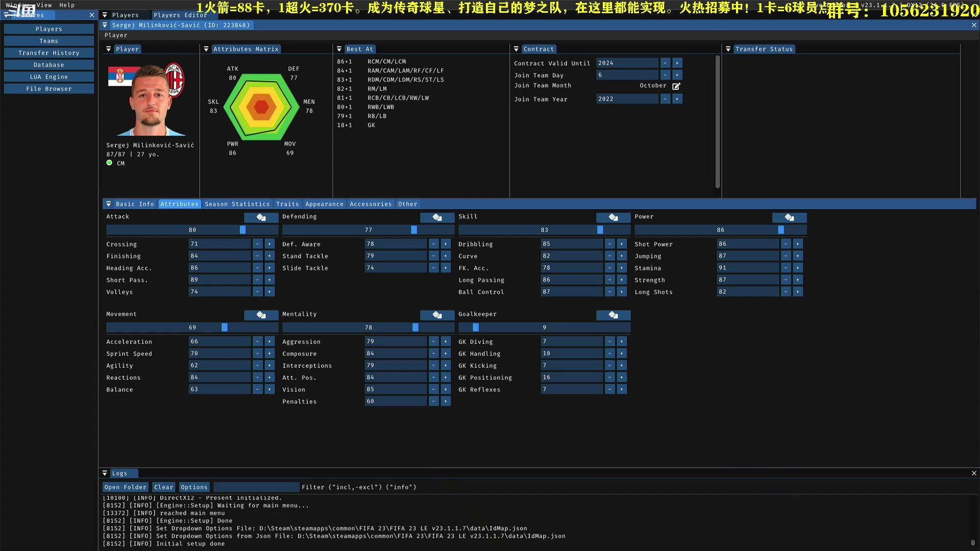Increase Stamina value with plus button
The image size is (980, 551).
click(798, 268)
